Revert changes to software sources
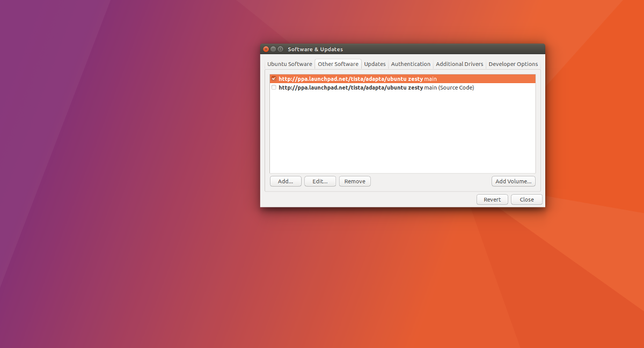Screen dimensions: 644x348 point(492,199)
